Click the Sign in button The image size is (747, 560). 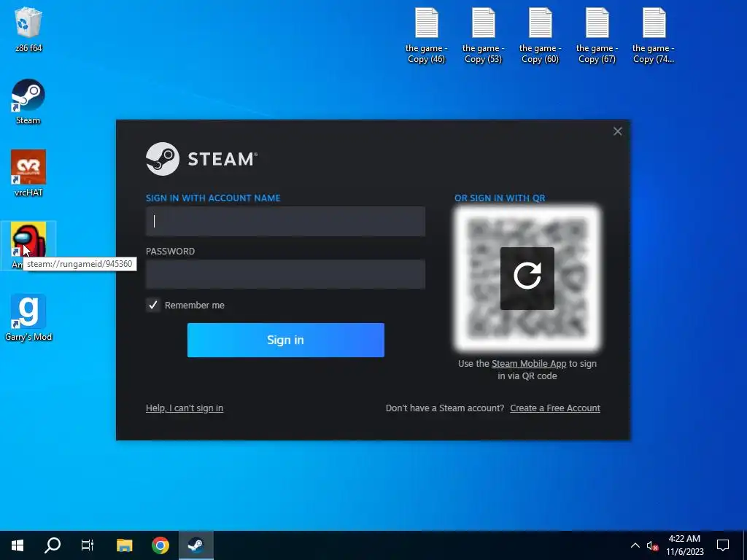pos(286,340)
